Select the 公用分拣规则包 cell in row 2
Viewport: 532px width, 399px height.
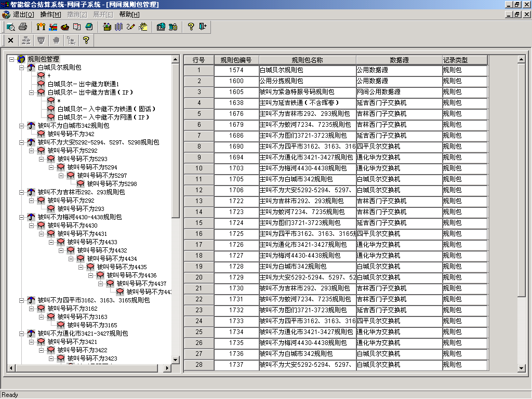[x=307, y=81]
